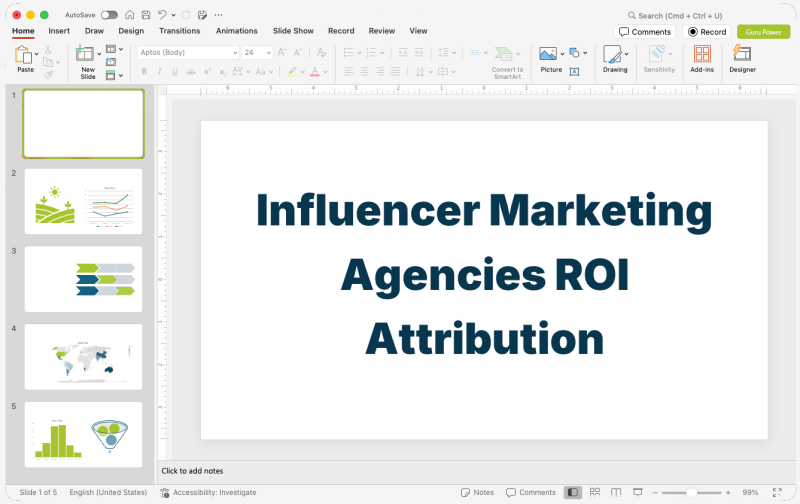Toggle the AutoSave switch
Image resolution: width=800 pixels, height=504 pixels.
coord(109,15)
